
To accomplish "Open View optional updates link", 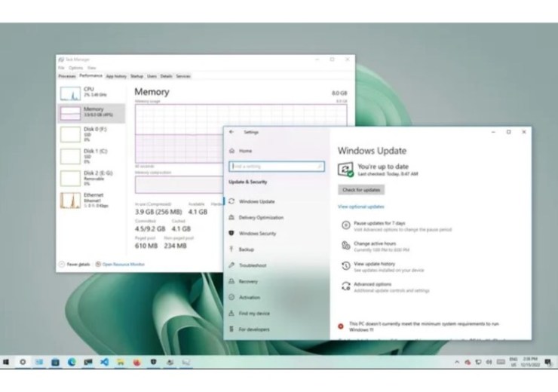I will 361,207.
